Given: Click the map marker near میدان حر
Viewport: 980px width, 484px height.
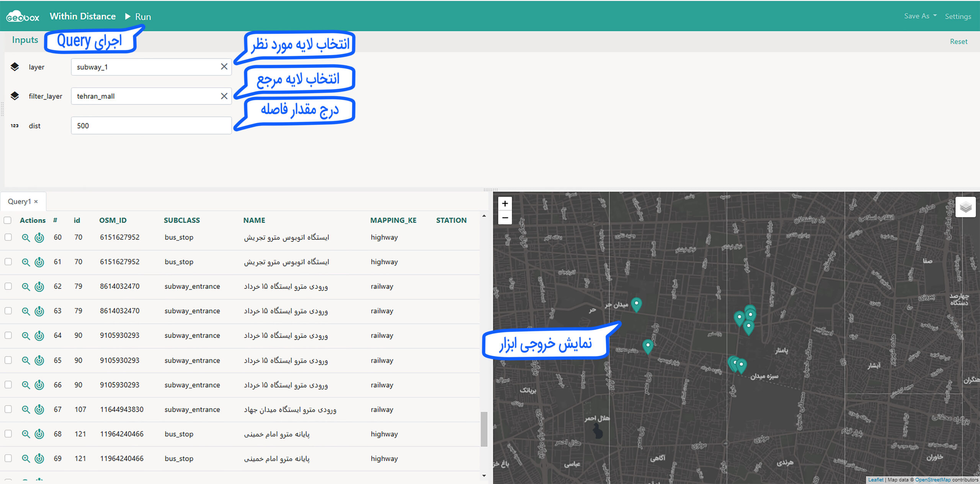Looking at the screenshot, I should pyautogui.click(x=636, y=304).
